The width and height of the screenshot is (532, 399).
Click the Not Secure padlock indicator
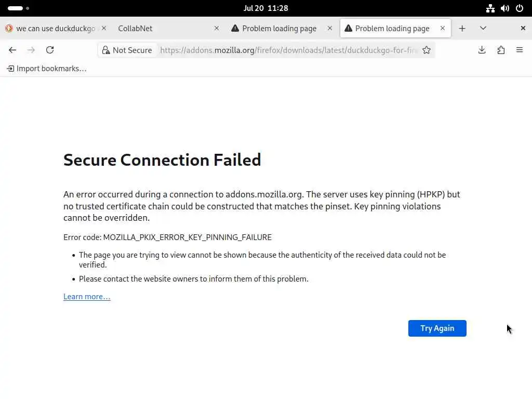(127, 50)
